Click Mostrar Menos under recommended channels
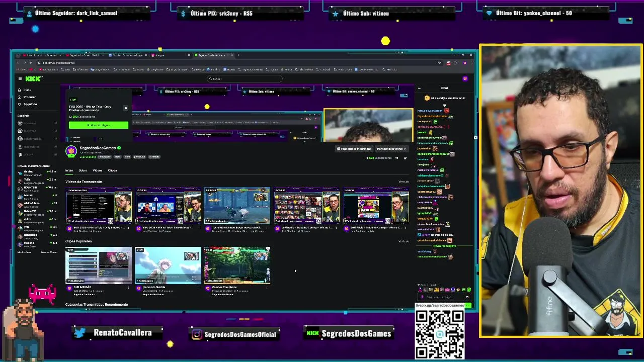 pyautogui.click(x=49, y=252)
